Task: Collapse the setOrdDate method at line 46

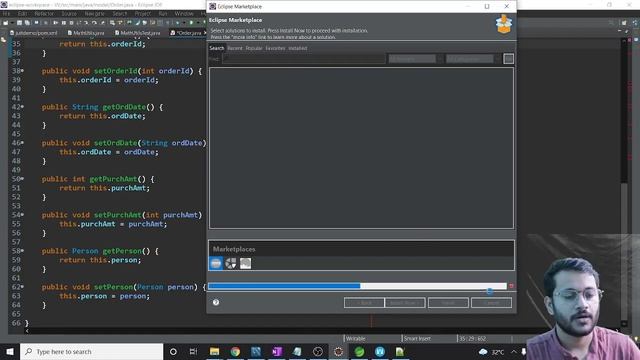Action: [22, 143]
